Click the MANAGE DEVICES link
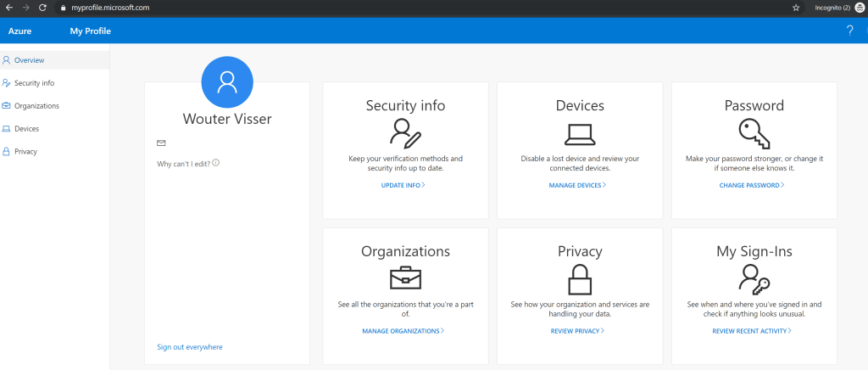 577,185
